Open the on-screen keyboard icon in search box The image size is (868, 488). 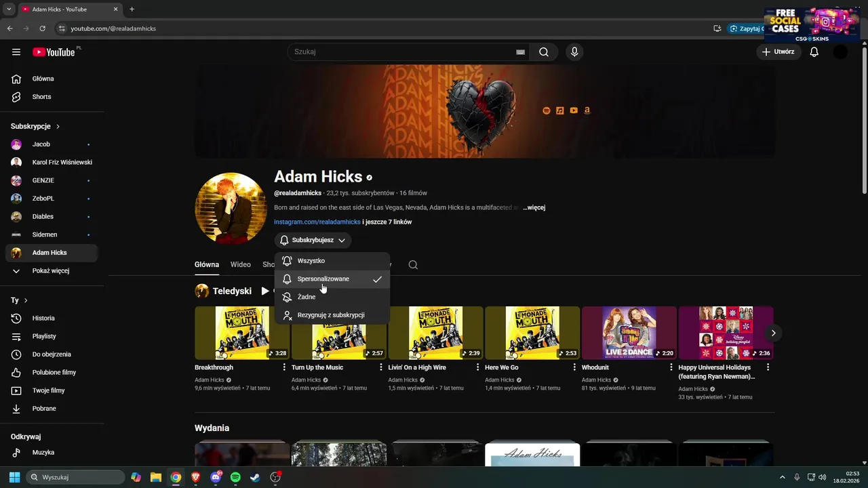520,52
